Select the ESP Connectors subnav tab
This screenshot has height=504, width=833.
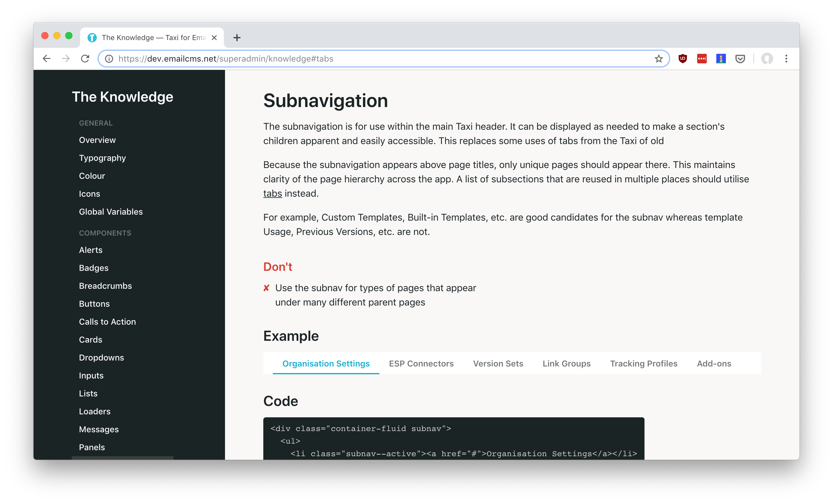tap(421, 364)
